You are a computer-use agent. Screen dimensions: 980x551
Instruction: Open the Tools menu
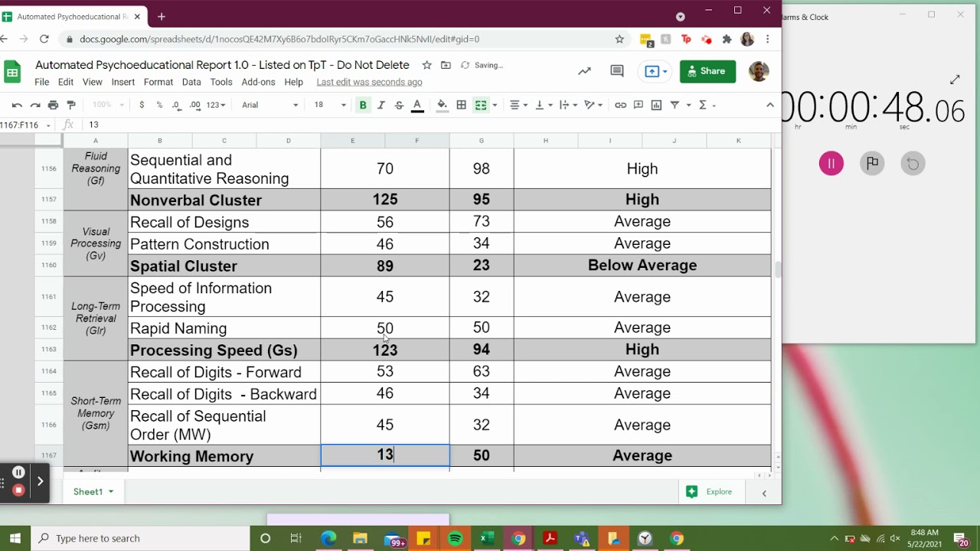point(221,82)
